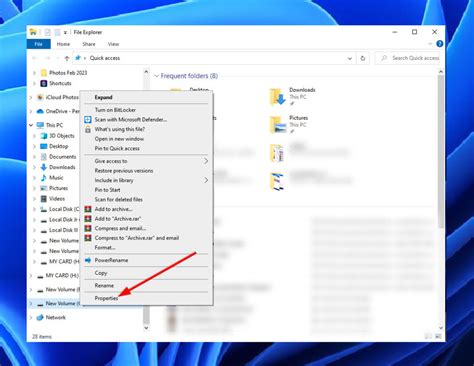The height and width of the screenshot is (366, 474).
Task: Expand the Videos node in the tree
Action: (34, 199)
